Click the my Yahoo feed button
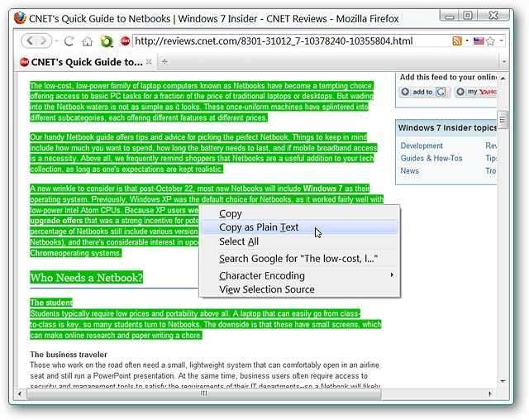 tap(476, 92)
